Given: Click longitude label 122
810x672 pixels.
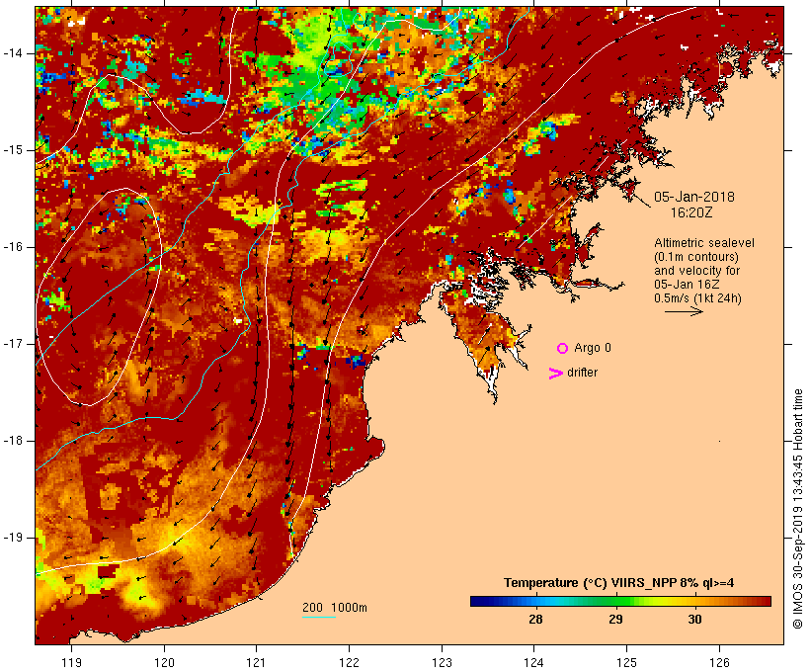Looking at the screenshot, I should [350, 663].
